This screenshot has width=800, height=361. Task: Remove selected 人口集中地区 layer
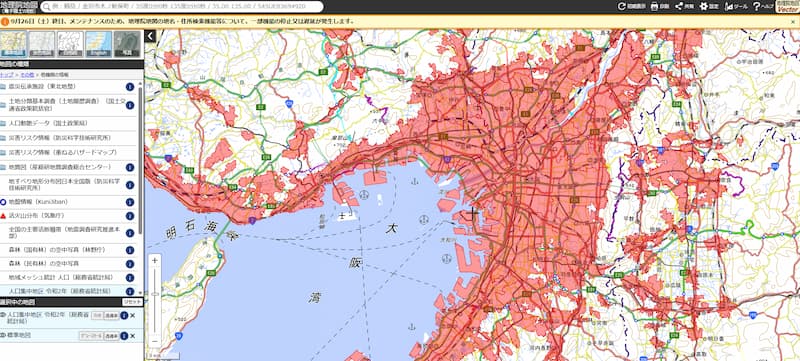point(133,316)
